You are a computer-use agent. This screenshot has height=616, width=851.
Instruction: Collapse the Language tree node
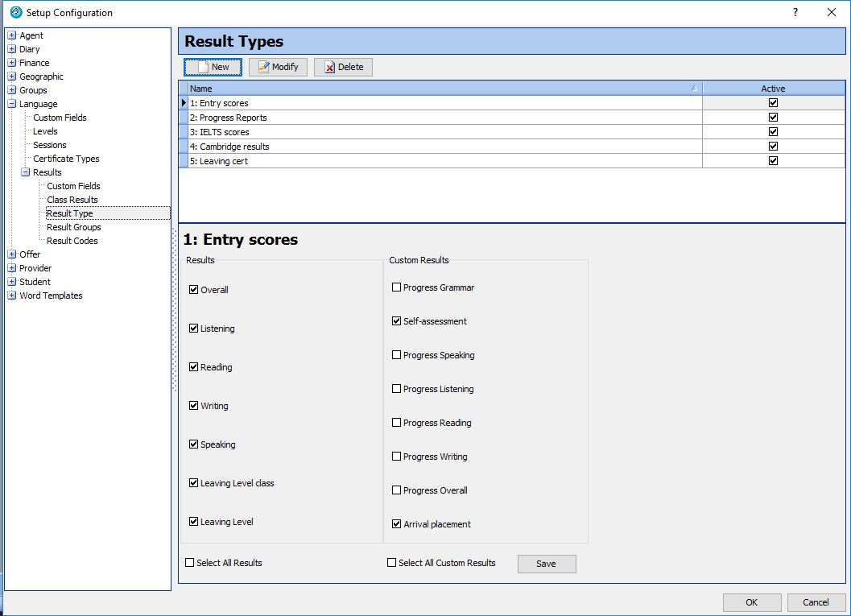pyautogui.click(x=12, y=104)
